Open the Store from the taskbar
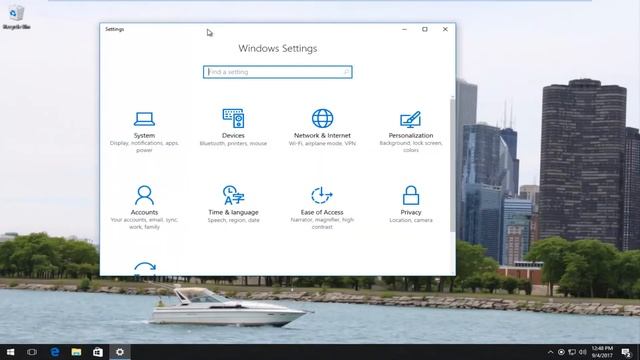 [98, 352]
